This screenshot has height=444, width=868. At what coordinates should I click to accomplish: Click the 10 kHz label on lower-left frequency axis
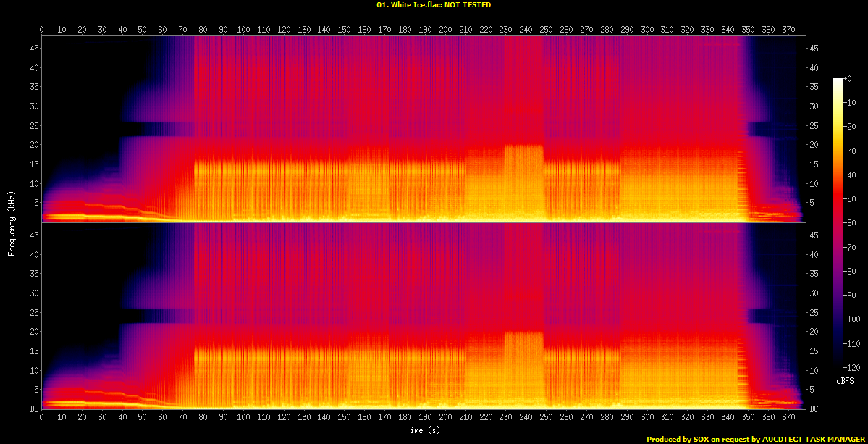click(33, 370)
